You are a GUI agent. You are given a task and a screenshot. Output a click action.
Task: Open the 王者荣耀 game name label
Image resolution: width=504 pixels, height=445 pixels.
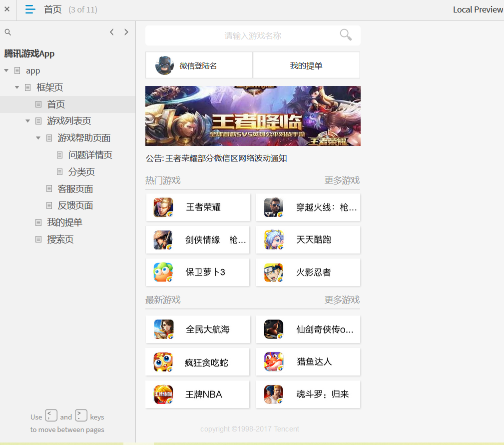pyautogui.click(x=203, y=207)
